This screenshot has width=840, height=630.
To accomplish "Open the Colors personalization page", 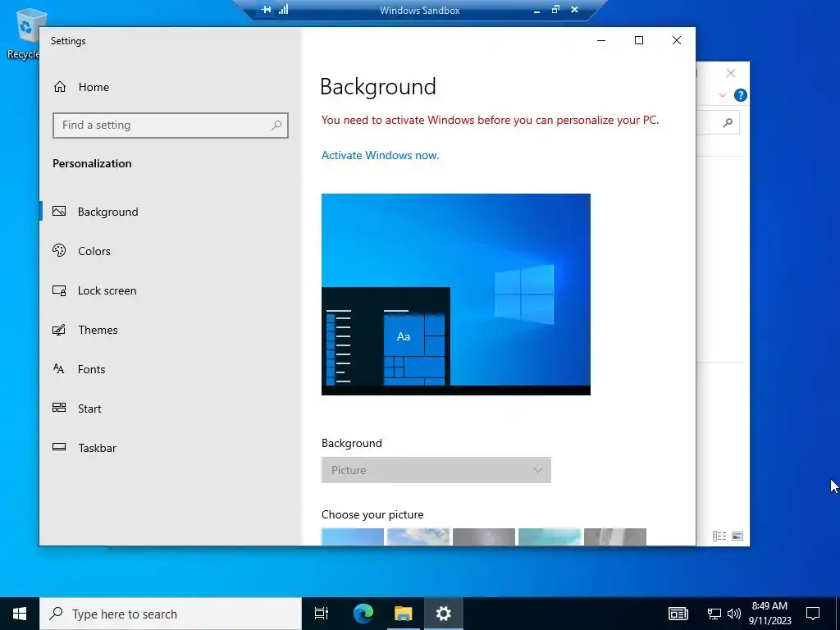I will pos(171,251).
